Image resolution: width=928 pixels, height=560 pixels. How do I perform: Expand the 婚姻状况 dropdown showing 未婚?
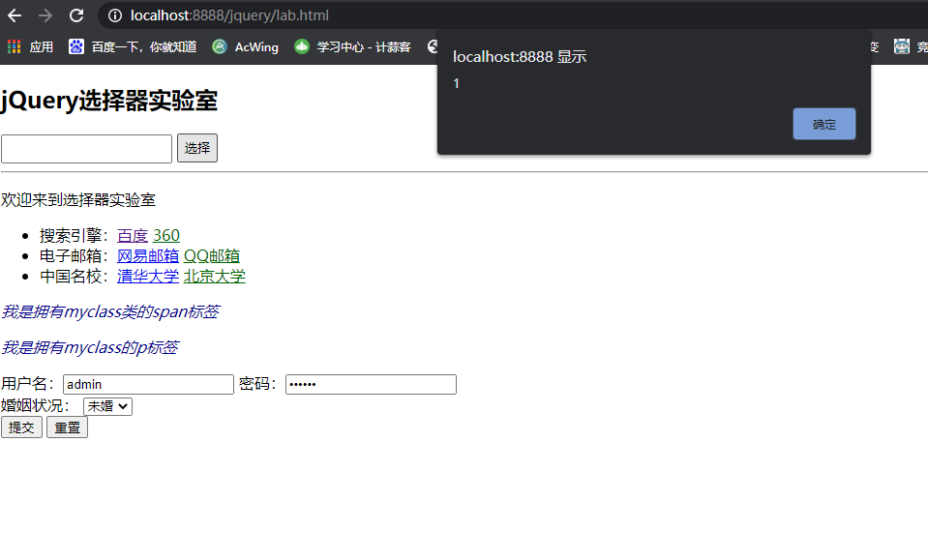(x=107, y=406)
